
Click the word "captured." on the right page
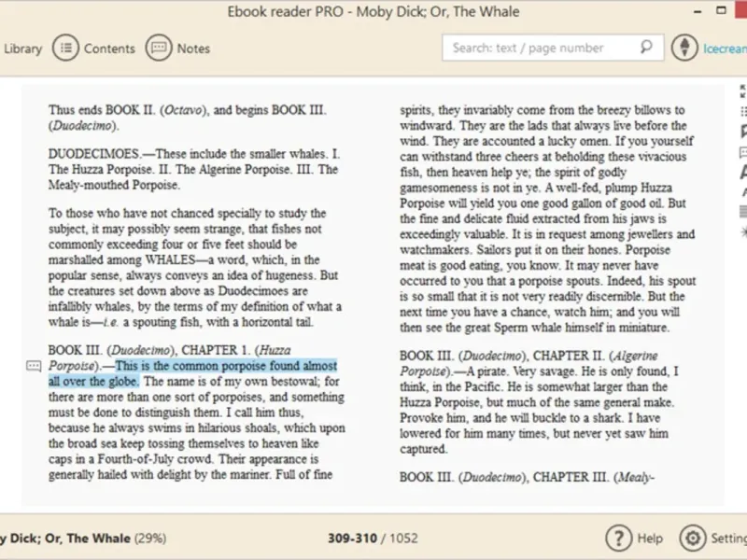(x=424, y=449)
